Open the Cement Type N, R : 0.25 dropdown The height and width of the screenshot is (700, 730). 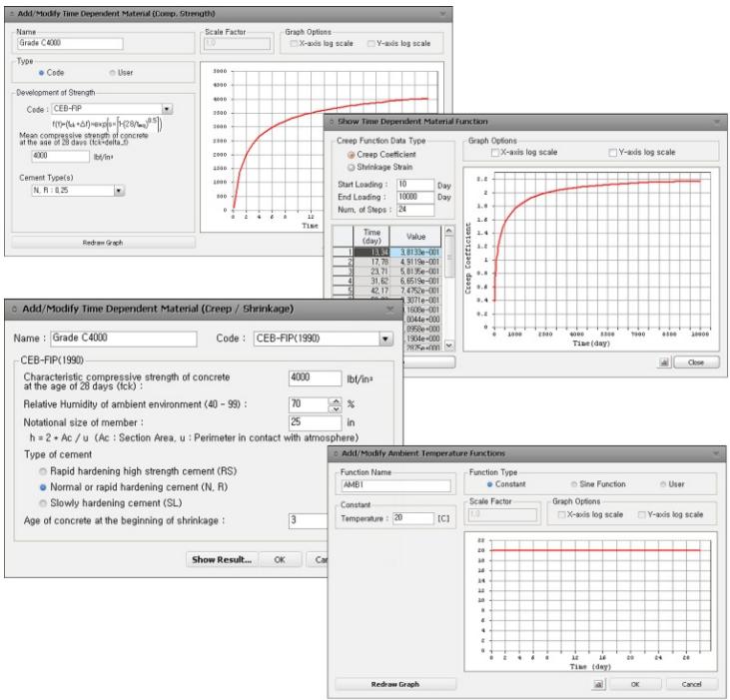tap(119, 191)
